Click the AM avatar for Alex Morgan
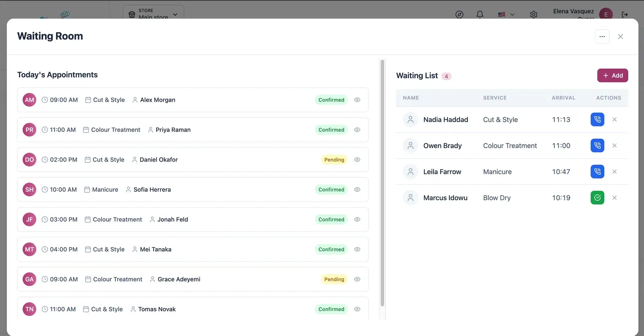The height and width of the screenshot is (336, 644). click(29, 100)
